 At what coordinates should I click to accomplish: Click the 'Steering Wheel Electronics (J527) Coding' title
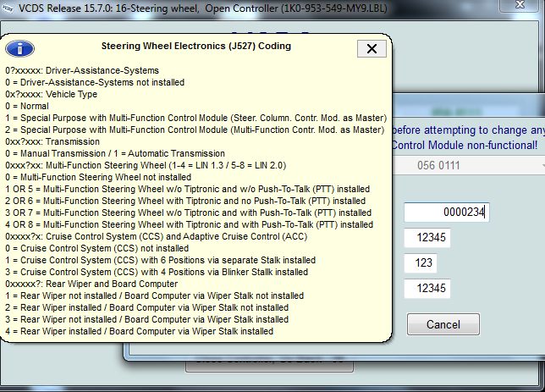pyautogui.click(x=196, y=46)
